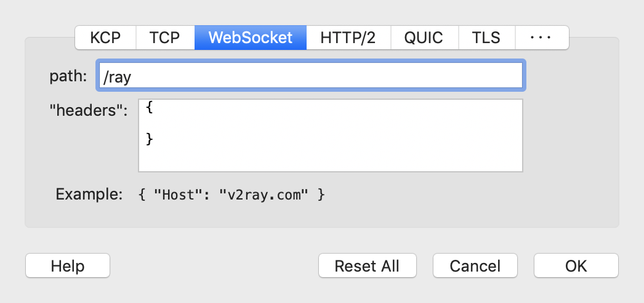The width and height of the screenshot is (644, 303).
Task: Switch to the HTTP/2 tab
Action: click(x=348, y=38)
